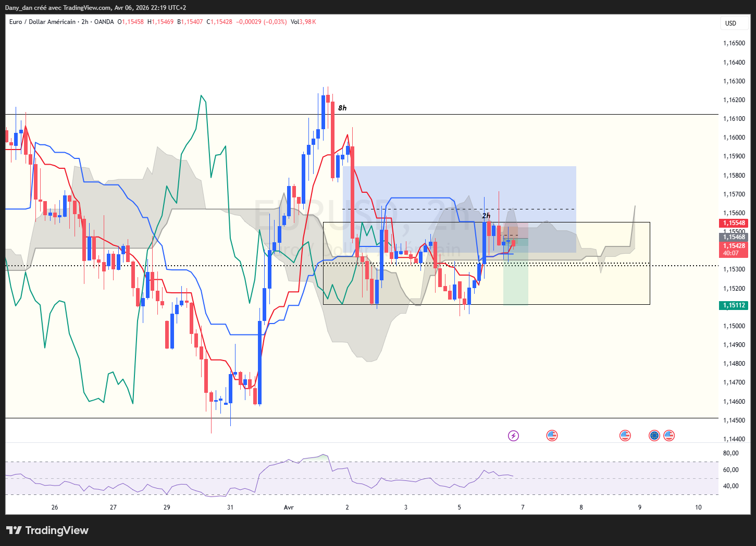Select the red 1,15548 price label
756x546 pixels.
pos(734,223)
